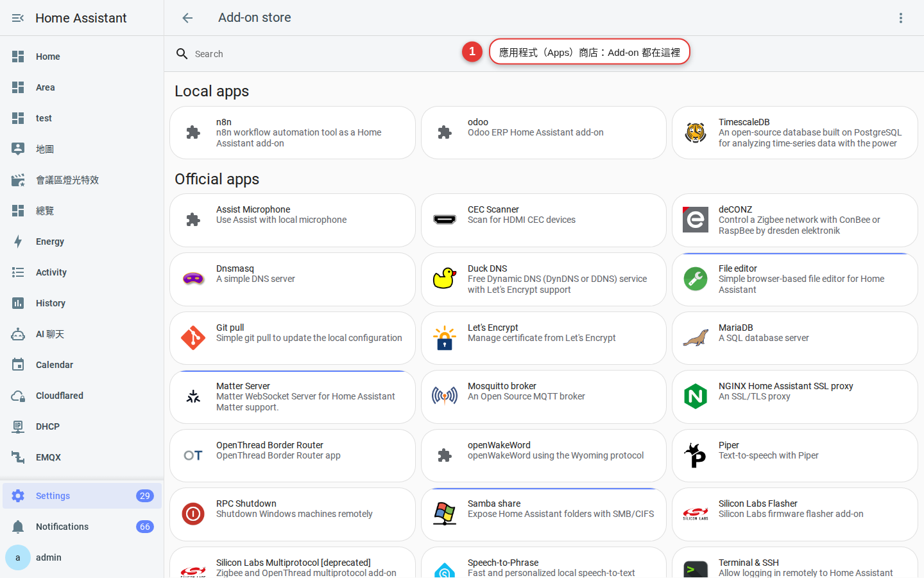924x578 pixels.
Task: Click the deCONZ logo icon
Action: [x=696, y=220]
